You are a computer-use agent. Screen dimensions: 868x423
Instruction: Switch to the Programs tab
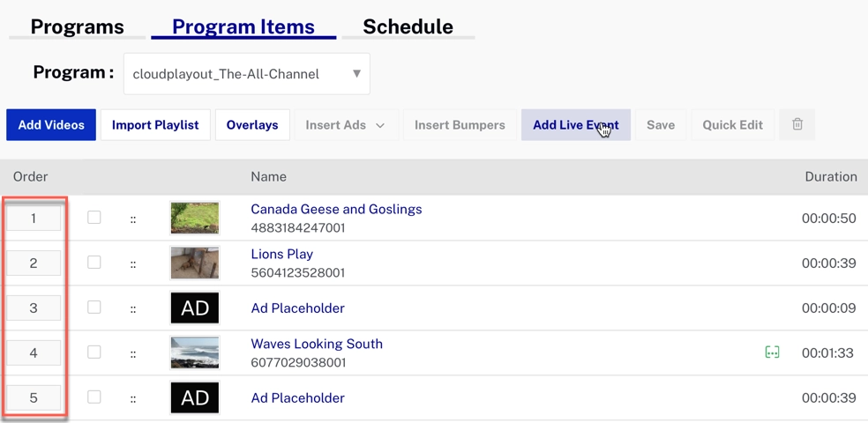(77, 26)
